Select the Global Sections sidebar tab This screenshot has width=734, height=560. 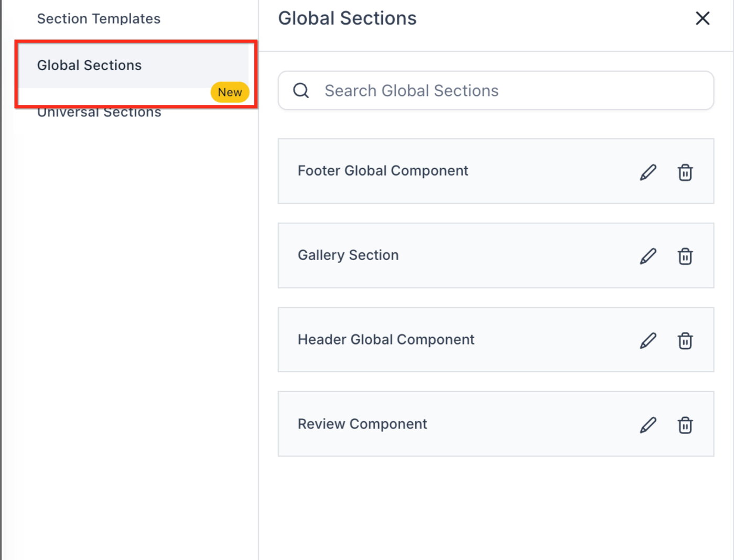coord(89,66)
